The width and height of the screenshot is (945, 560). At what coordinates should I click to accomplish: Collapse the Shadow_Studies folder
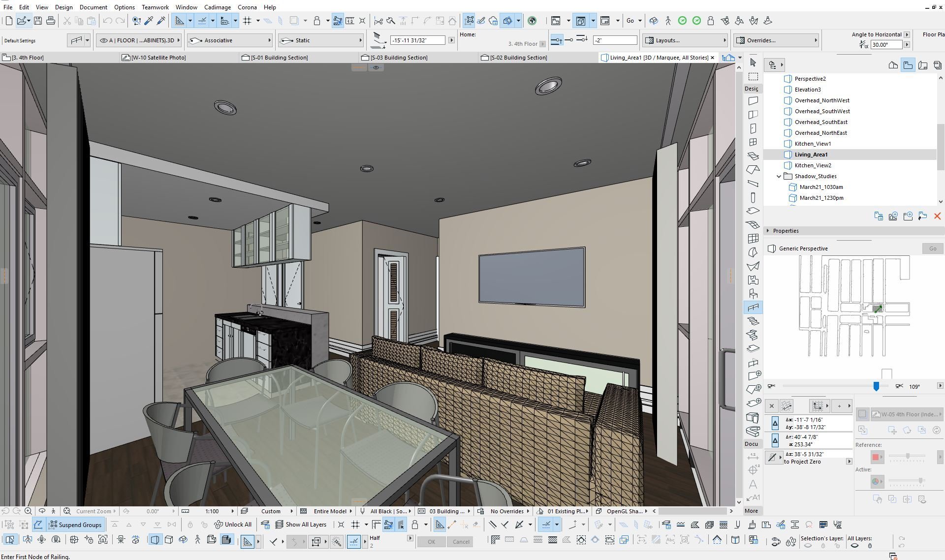coord(779,176)
